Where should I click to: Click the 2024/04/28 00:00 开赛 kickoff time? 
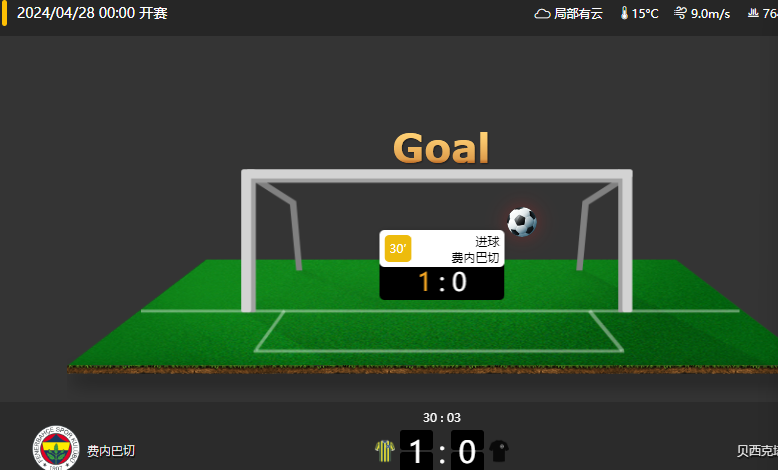(92, 13)
